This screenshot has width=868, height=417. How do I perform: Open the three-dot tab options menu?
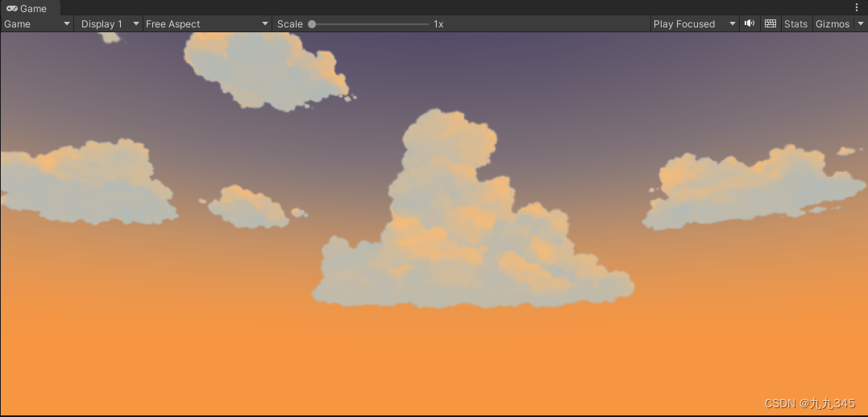point(857,8)
